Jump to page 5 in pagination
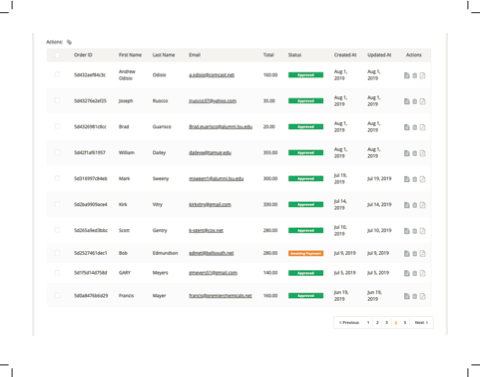Image resolution: width=480 pixels, height=377 pixels. coord(405,323)
